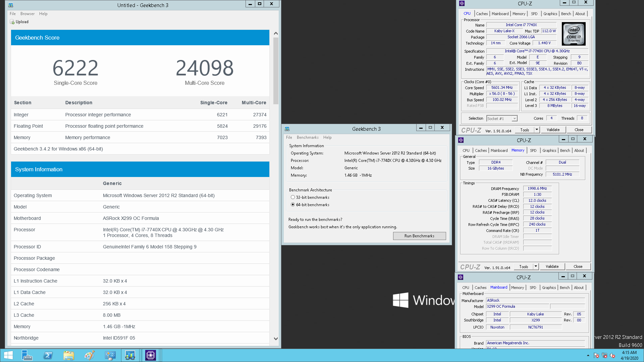Open File menu in small Geekbench 3 window
The width and height of the screenshot is (644, 362).
(289, 137)
